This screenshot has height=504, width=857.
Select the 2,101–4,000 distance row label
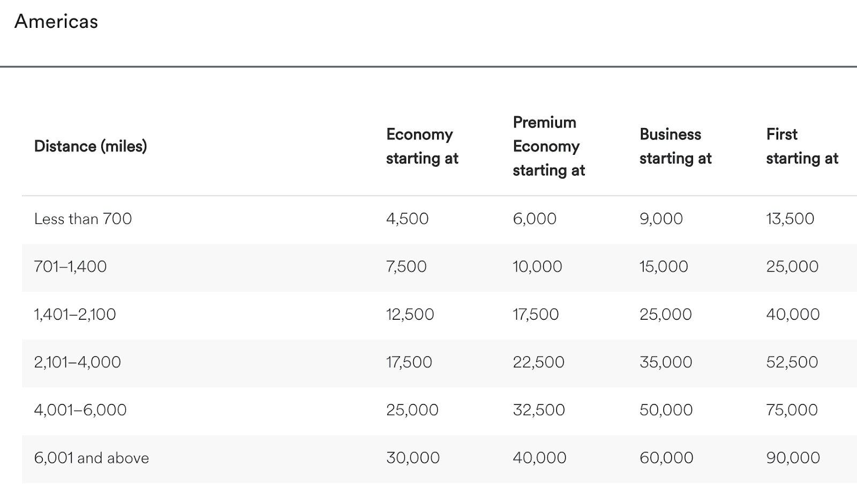click(78, 362)
